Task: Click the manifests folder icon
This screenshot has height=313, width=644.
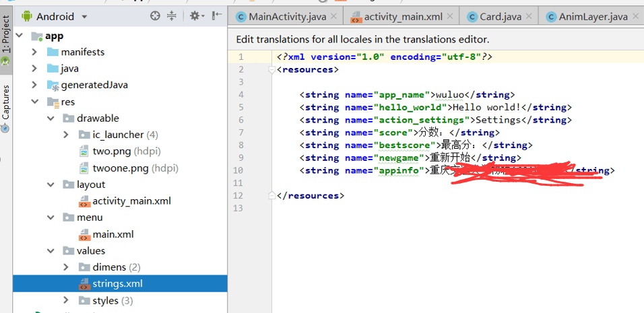Action: (53, 52)
